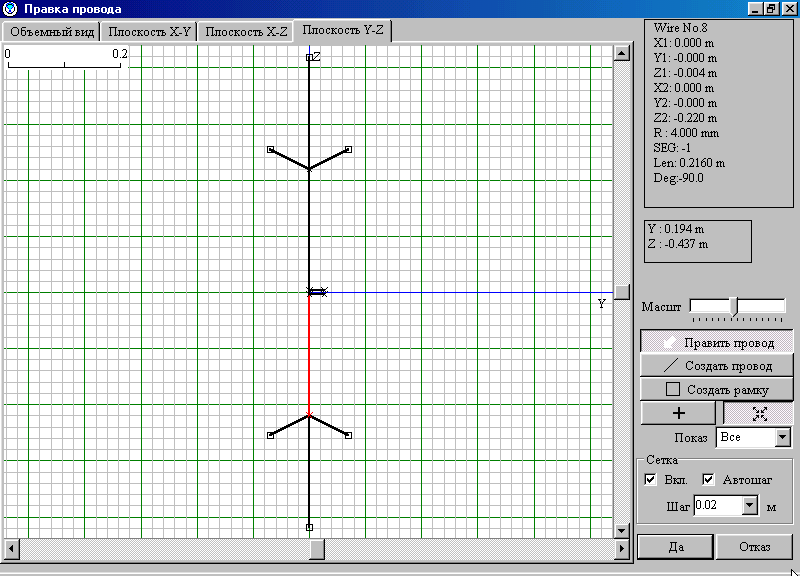Restore the window with the title bar button
The image size is (800, 576).
[771, 9]
